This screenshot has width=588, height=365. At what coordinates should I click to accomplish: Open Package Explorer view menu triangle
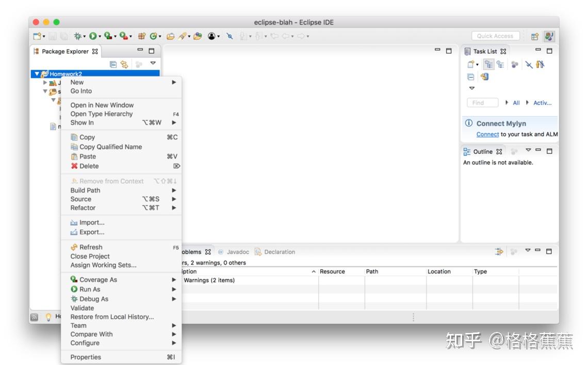pyautogui.click(x=153, y=63)
